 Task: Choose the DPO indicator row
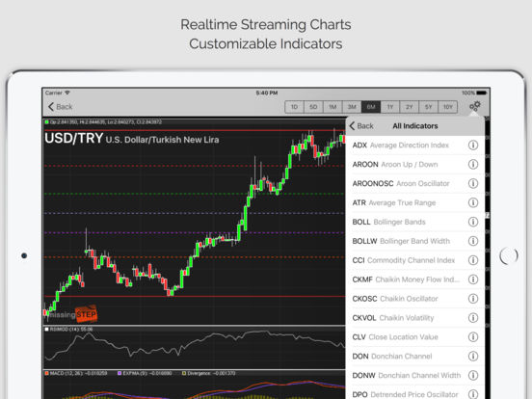point(414,393)
